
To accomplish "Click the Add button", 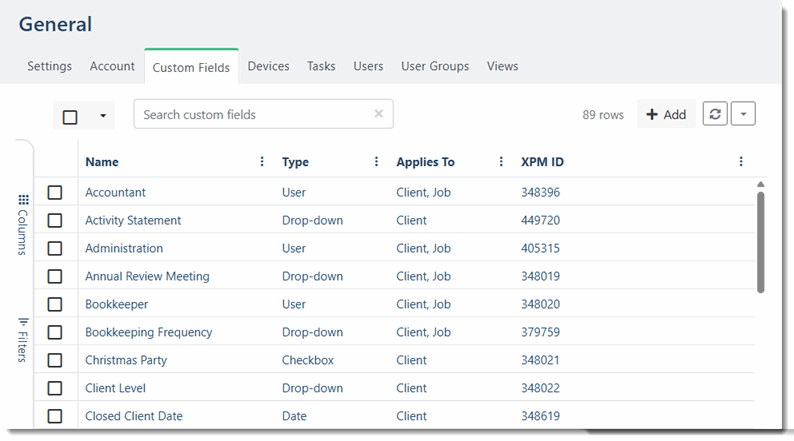I will (666, 114).
